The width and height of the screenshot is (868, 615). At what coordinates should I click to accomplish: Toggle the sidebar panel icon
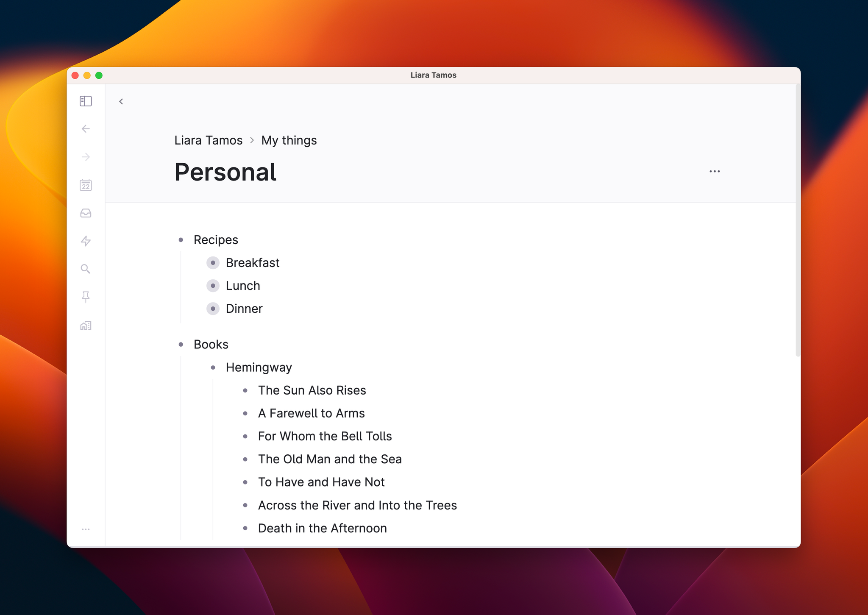click(86, 101)
